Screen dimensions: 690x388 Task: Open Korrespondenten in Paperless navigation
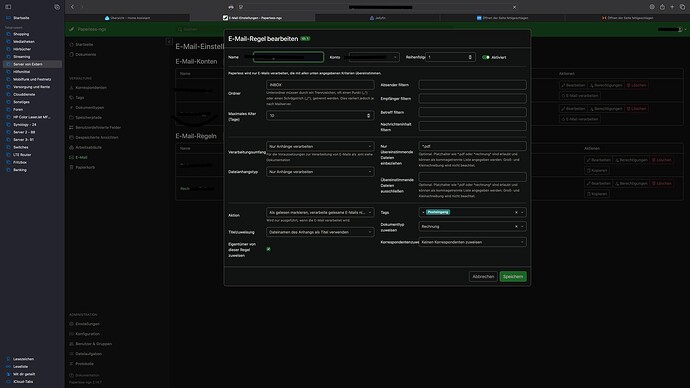click(91, 88)
